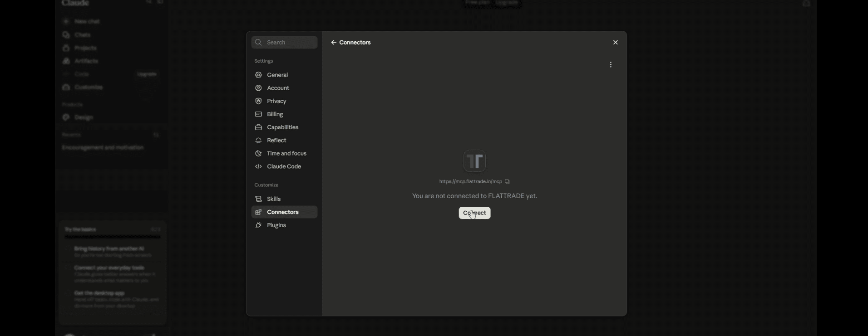
Task: Open Account settings
Action: tap(284, 88)
